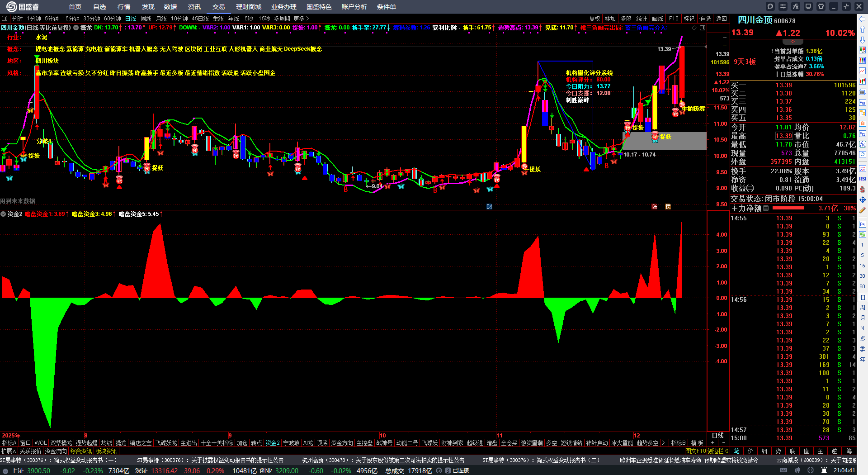Expand the 扩展 panel at bottom left

(9, 451)
